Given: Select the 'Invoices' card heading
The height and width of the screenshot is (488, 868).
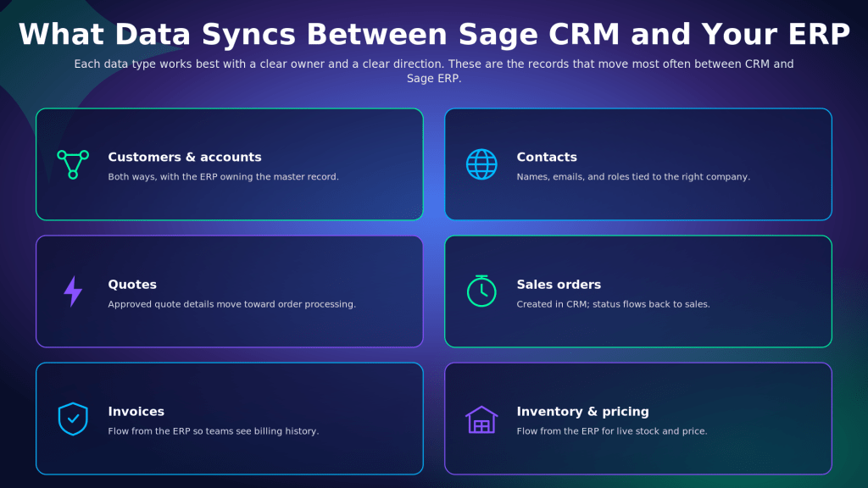Looking at the screenshot, I should point(136,412).
